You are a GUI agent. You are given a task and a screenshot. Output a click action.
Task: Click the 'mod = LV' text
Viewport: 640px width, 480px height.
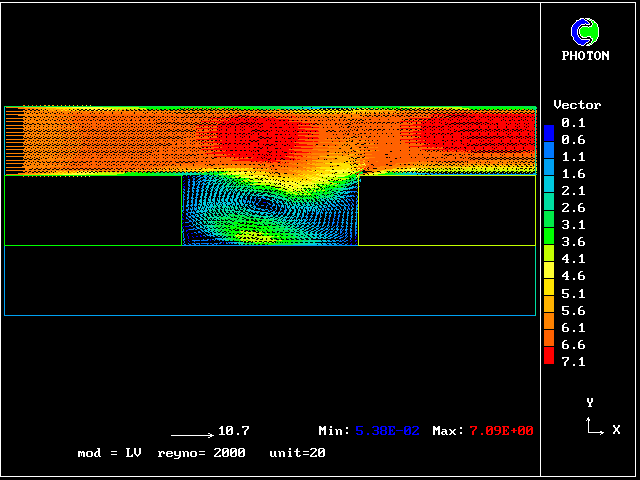pos(109,453)
